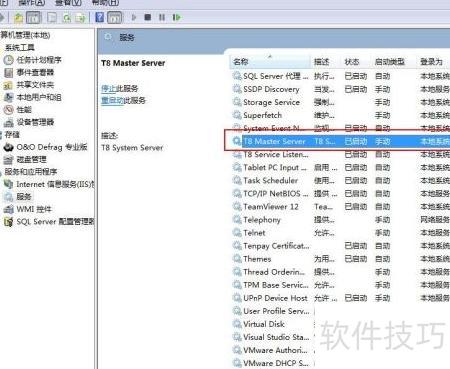This screenshot has height=369, width=450.
Task: Select O&O Defrag 专业版 node
Action: coord(52,147)
